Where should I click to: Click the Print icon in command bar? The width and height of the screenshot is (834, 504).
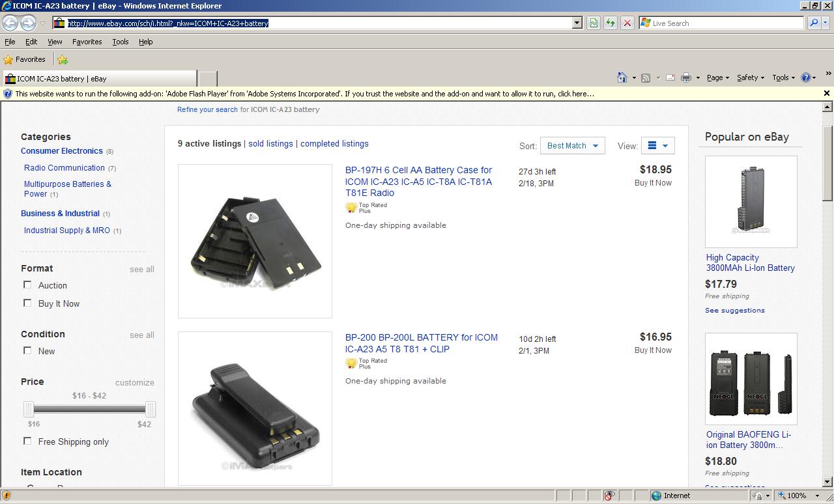[x=686, y=77]
